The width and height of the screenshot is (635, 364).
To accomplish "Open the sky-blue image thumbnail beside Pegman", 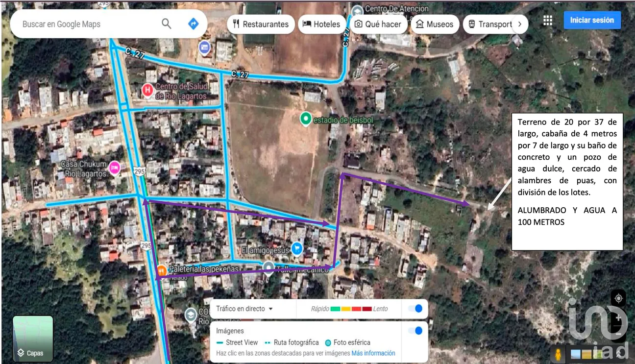I will (x=575, y=354).
